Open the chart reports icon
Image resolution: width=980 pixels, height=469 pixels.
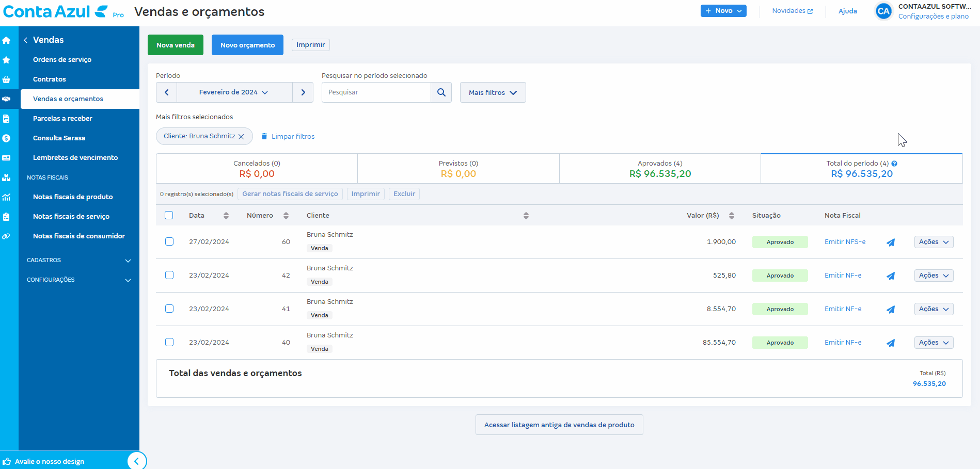pos(6,197)
